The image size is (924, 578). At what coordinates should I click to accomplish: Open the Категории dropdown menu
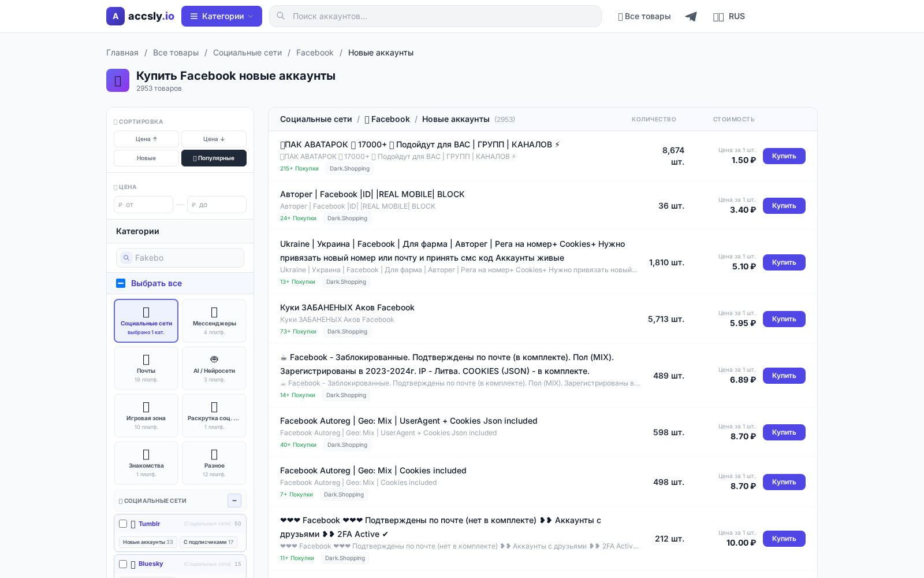pos(222,16)
